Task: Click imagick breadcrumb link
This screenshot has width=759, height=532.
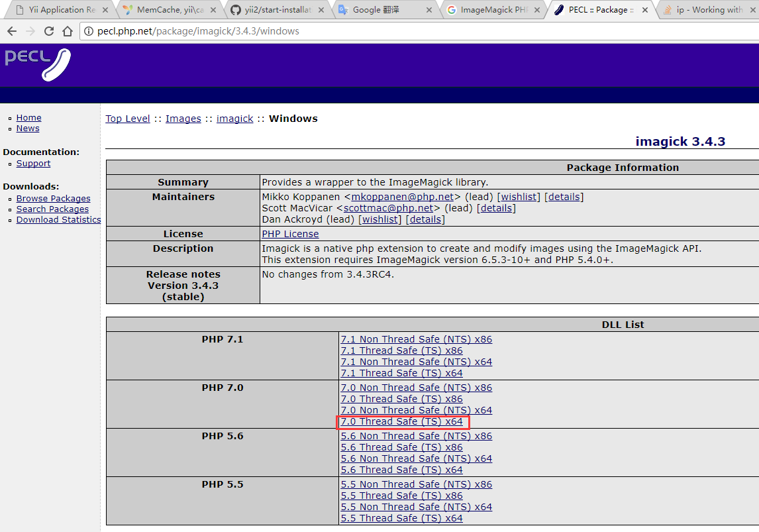Action: coord(234,119)
